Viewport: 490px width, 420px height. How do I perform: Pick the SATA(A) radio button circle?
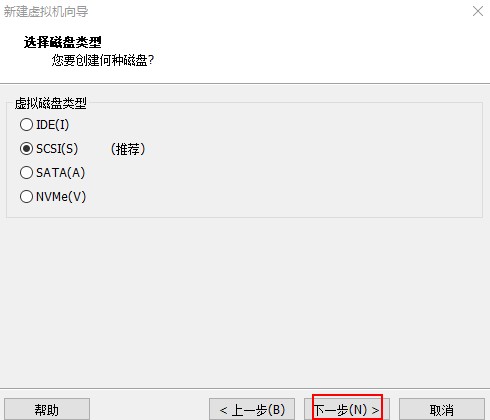(x=26, y=173)
